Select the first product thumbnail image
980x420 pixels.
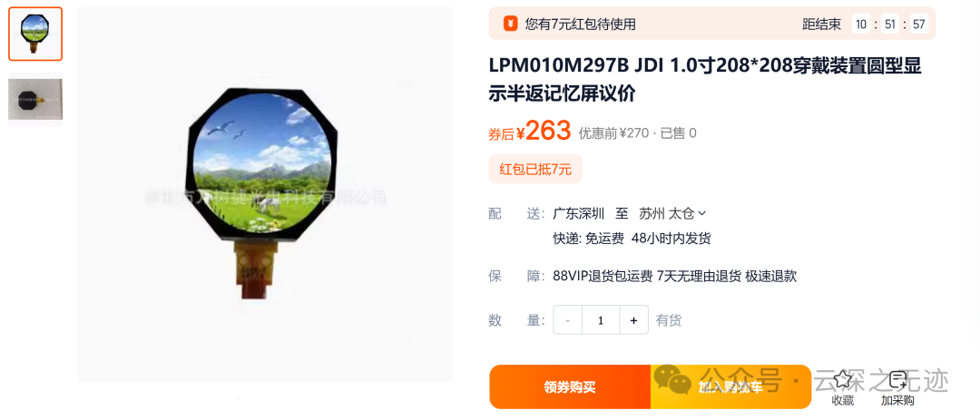coord(35,34)
